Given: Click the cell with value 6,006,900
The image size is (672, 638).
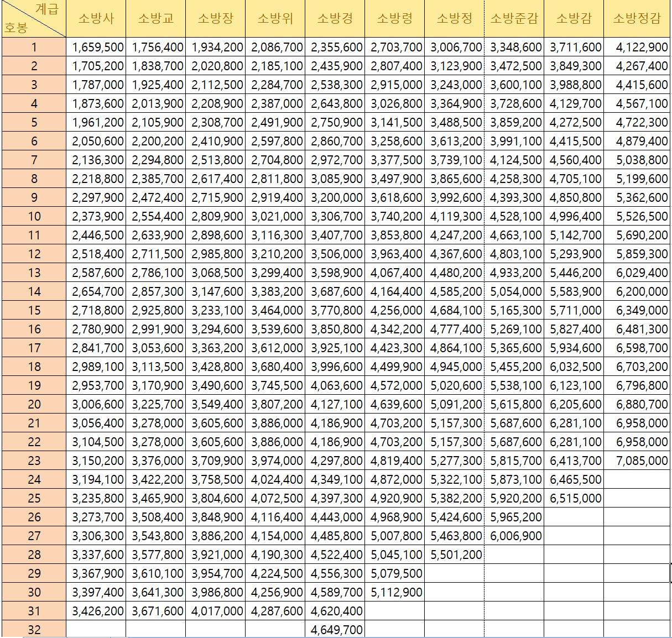Looking at the screenshot, I should click(514, 536).
